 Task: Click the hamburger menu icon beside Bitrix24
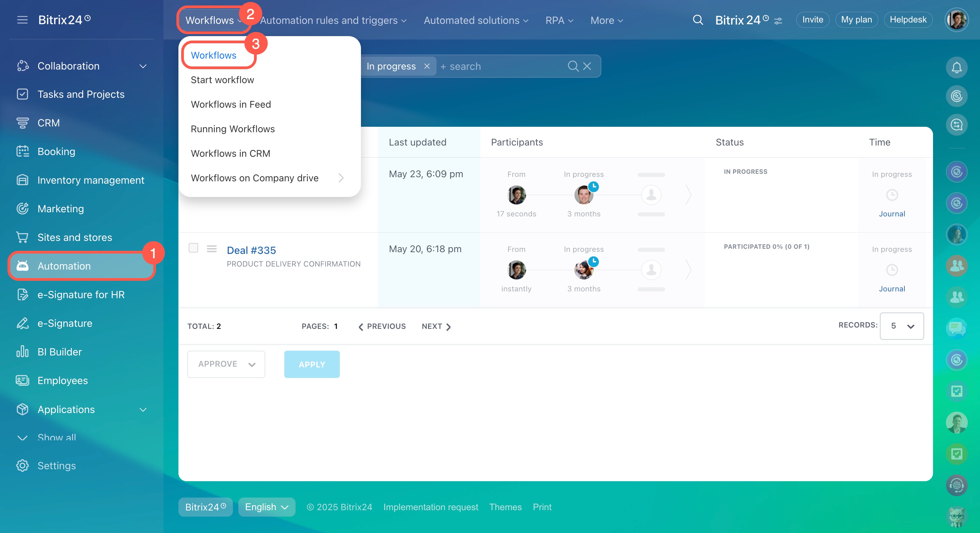pos(22,20)
